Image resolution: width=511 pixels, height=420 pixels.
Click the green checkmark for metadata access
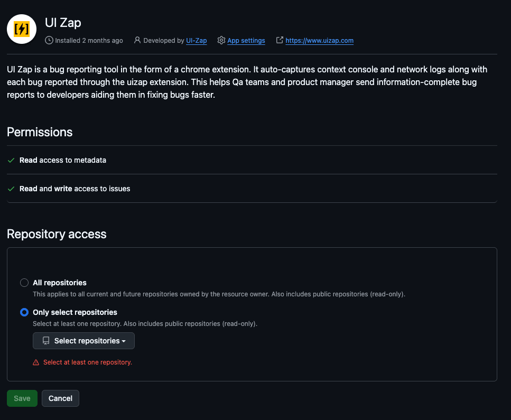tap(11, 160)
